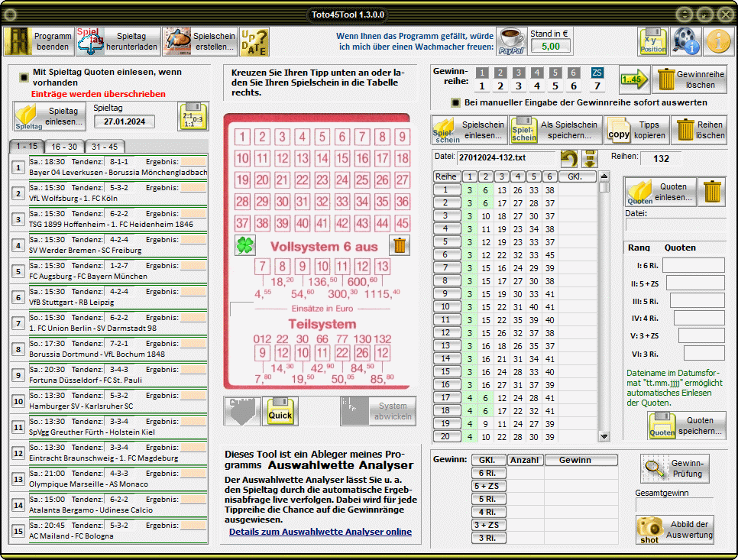Delete winning row via Gewinnreihe löschen

tap(690, 79)
